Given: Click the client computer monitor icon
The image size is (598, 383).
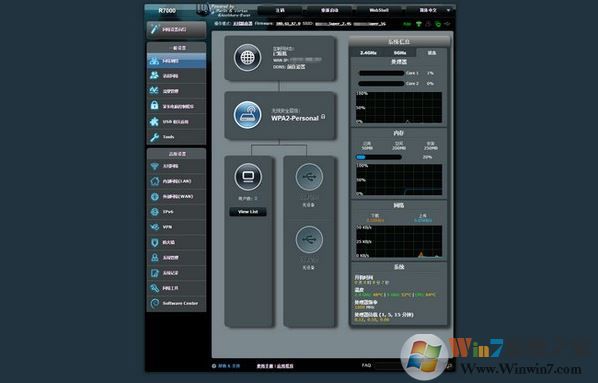Looking at the screenshot, I should coord(248,177).
